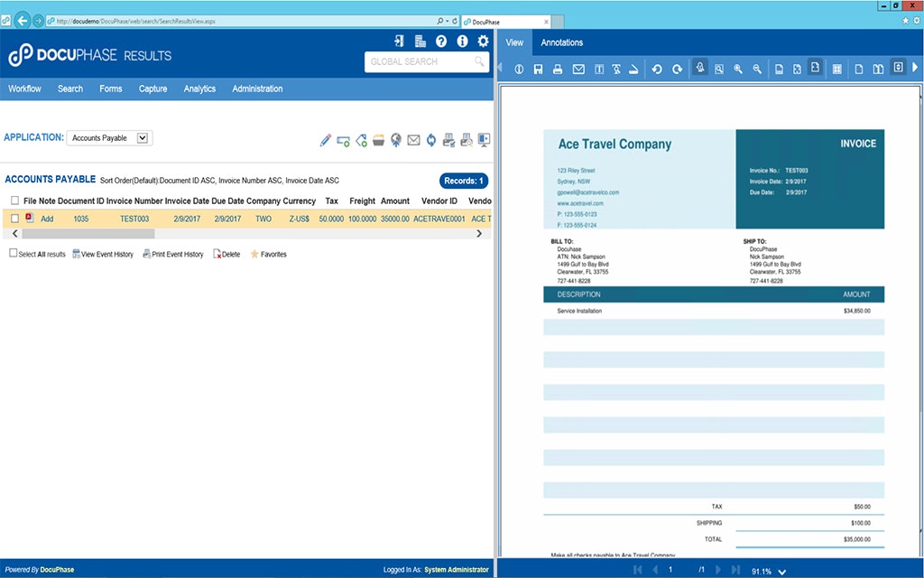
Task: Click the pencil edit icon in results toolbar
Action: pyautogui.click(x=325, y=140)
